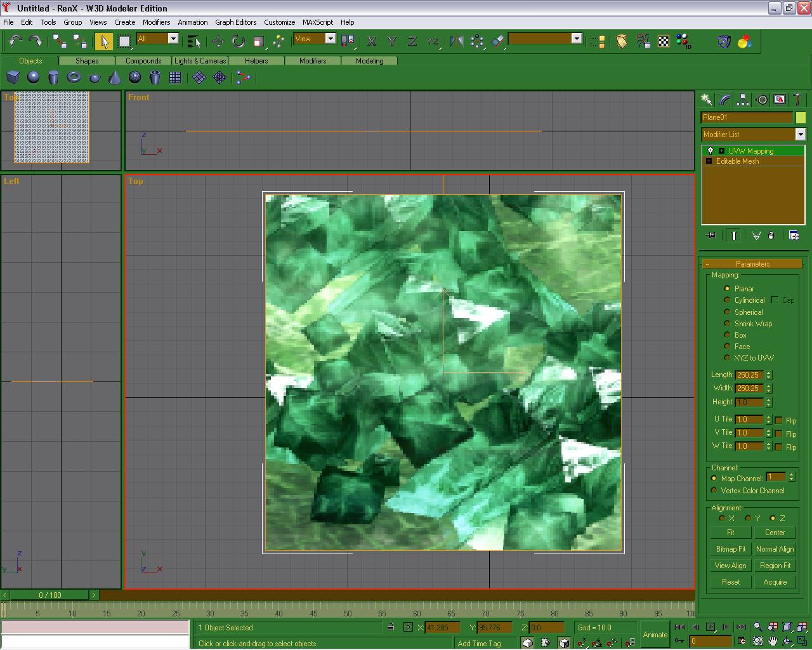The image size is (812, 650).
Task: Expand the UVW Mapping modifier sub-objects
Action: 721,151
